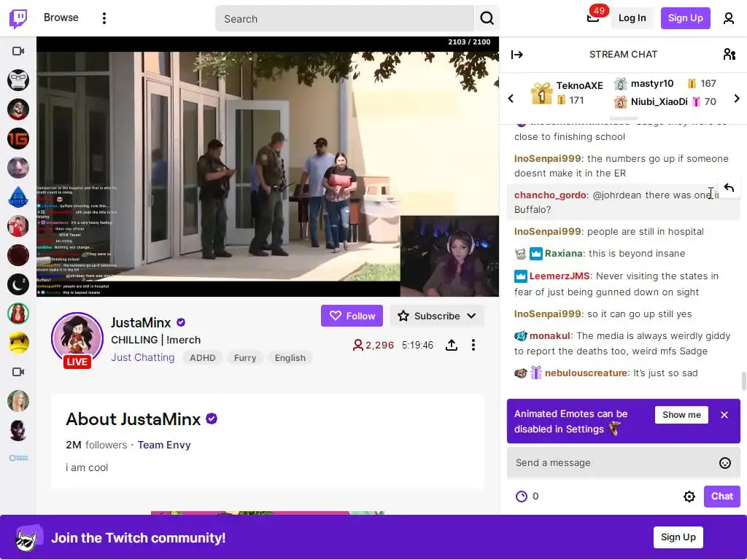Click the LeemerzJMS username in chat

click(560, 276)
